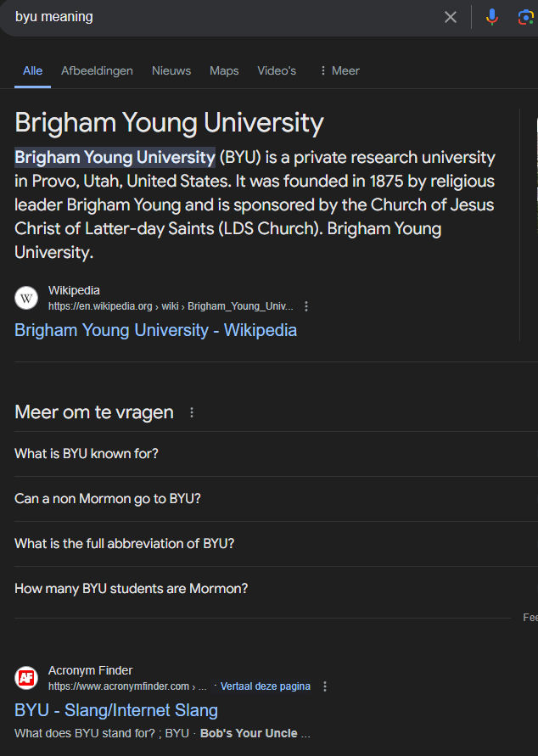Start voice search with the microphone icon
The height and width of the screenshot is (756, 538).
(x=491, y=17)
